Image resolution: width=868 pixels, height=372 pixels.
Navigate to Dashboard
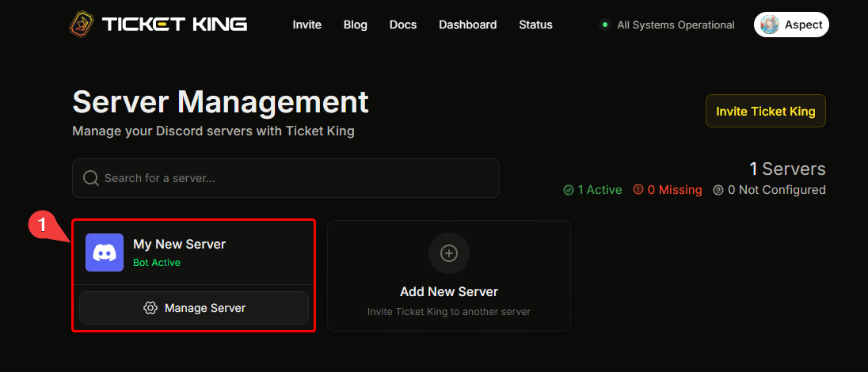(468, 25)
